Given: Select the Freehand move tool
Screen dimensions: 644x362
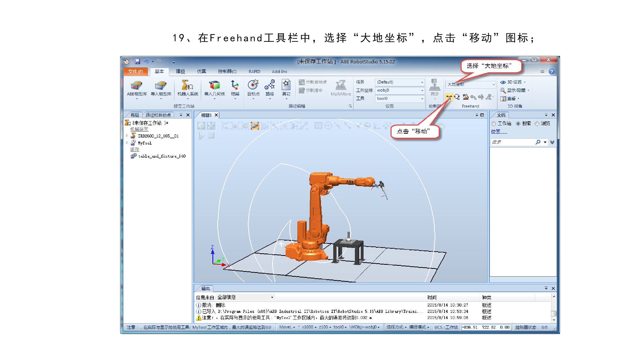Looking at the screenshot, I should (x=449, y=97).
